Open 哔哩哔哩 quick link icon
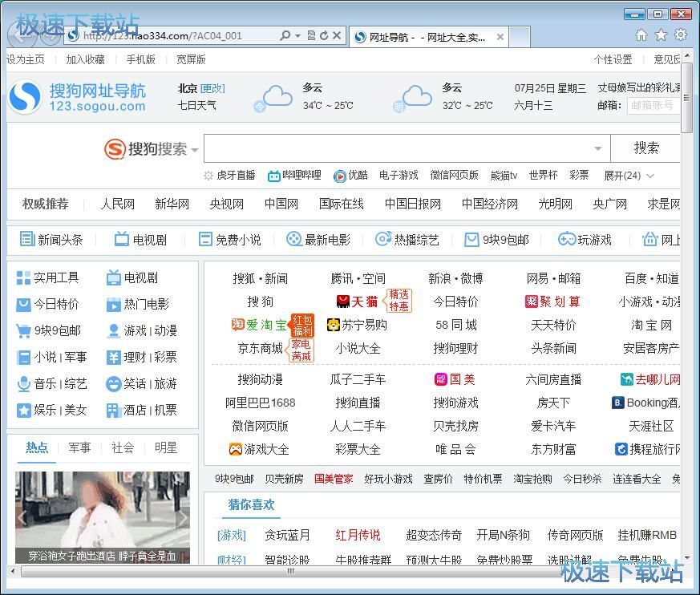This screenshot has width=700, height=595. tap(273, 176)
